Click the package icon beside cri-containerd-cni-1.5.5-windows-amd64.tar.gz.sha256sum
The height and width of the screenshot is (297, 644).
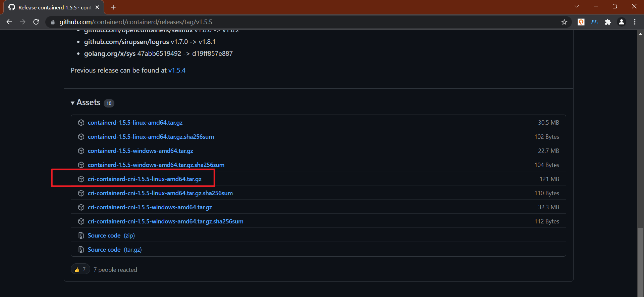81,221
